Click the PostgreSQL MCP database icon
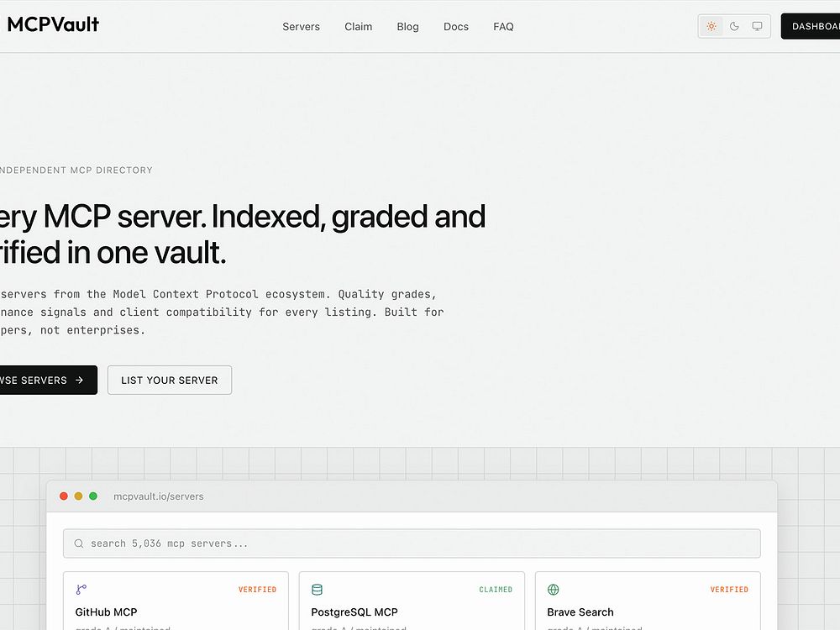Viewport: 840px width, 630px height. [x=318, y=590]
